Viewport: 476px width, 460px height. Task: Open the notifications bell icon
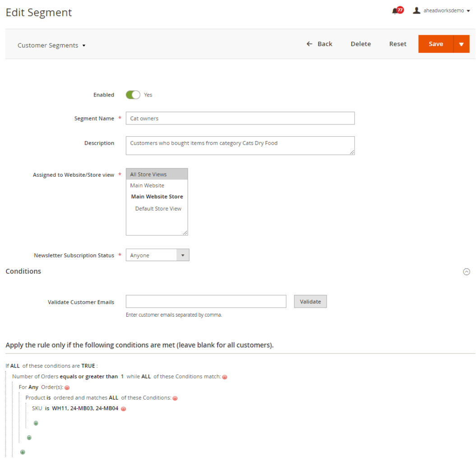coord(395,11)
